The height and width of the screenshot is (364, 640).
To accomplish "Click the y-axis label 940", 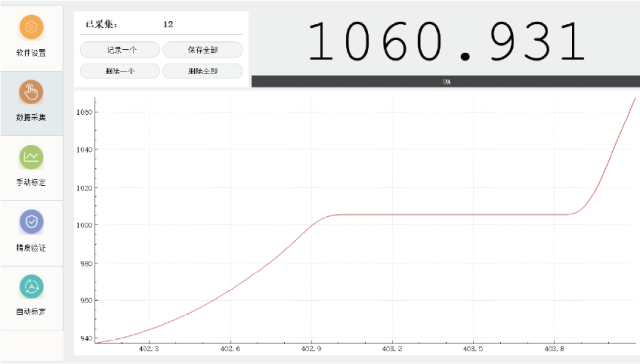I will [87, 338].
